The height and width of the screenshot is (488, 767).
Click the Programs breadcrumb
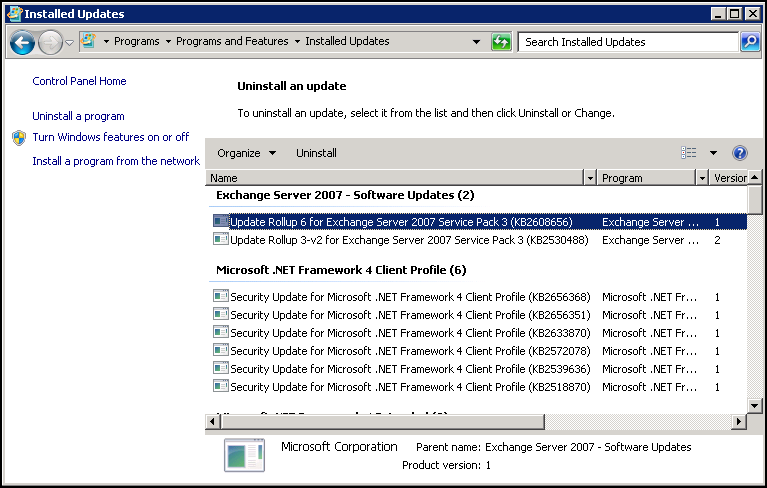pos(136,42)
